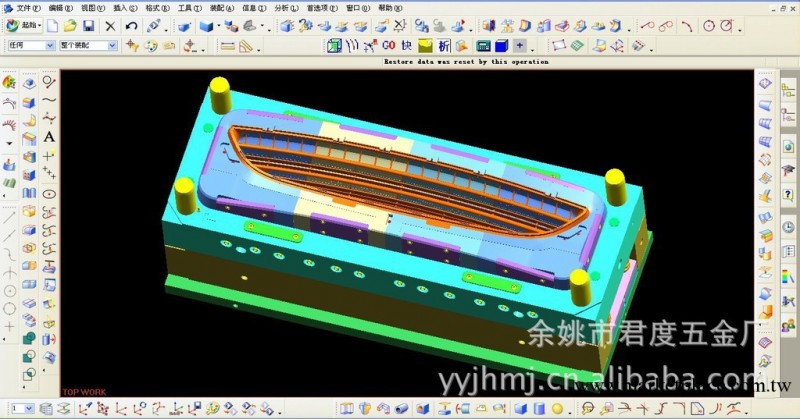The height and width of the screenshot is (419, 800).
Task: Open the 分析 (Analysis) menu
Action: tap(284, 7)
